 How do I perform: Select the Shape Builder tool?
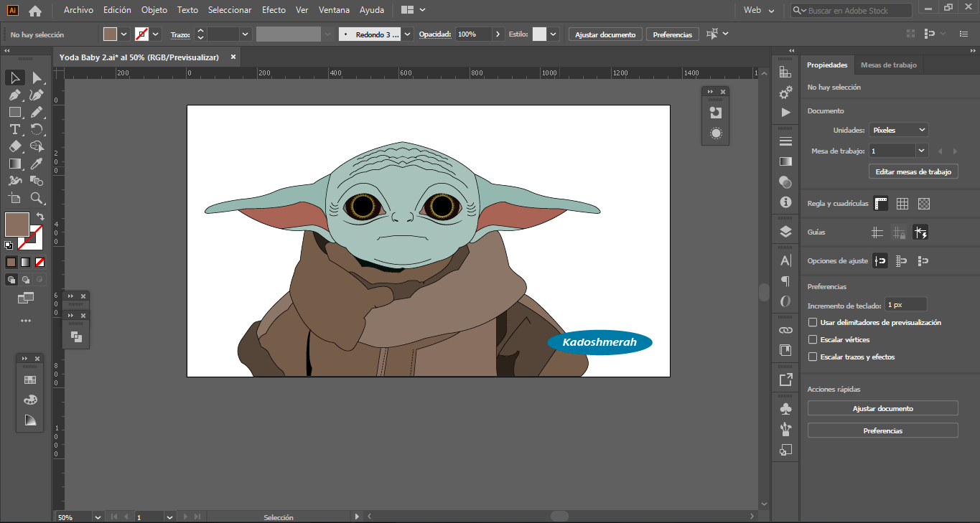click(x=37, y=146)
